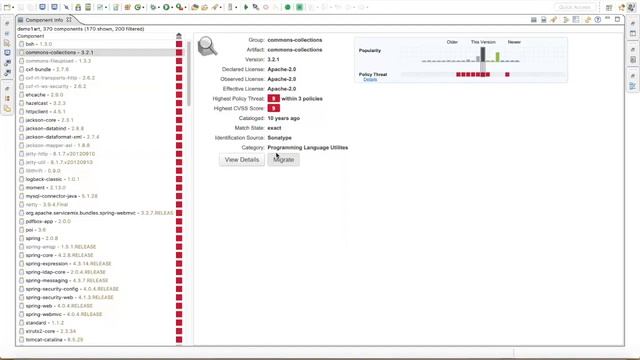Click the green square toolbar icon
The height and width of the screenshot is (360, 640).
pyautogui.click(x=300, y=7)
